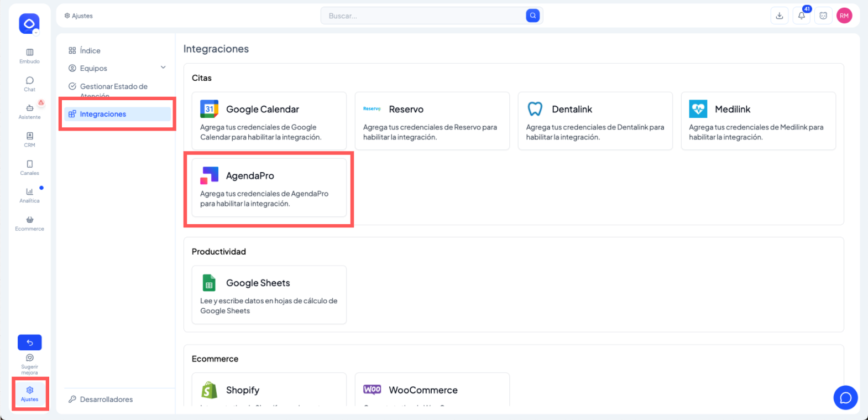Open the AgendaPro integration card
This screenshot has height=420, width=868.
click(x=269, y=188)
